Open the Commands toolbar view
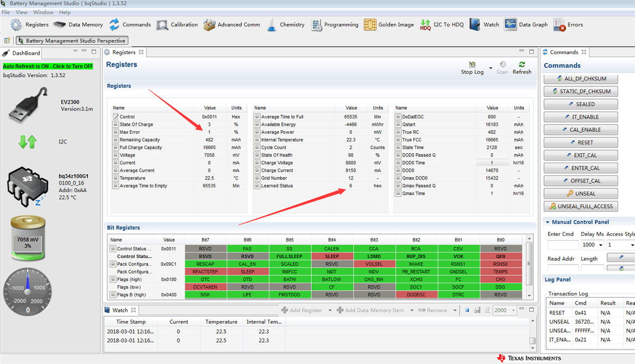 point(130,24)
